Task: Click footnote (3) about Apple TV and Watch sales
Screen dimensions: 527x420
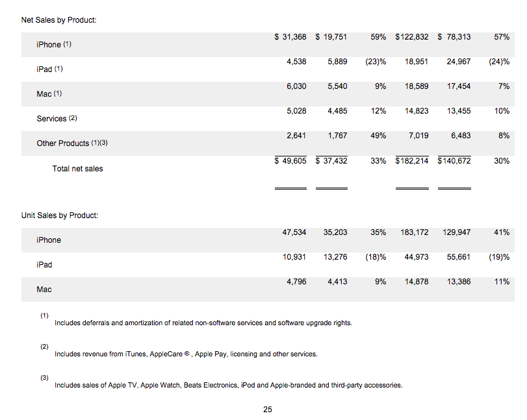Action: click(228, 386)
